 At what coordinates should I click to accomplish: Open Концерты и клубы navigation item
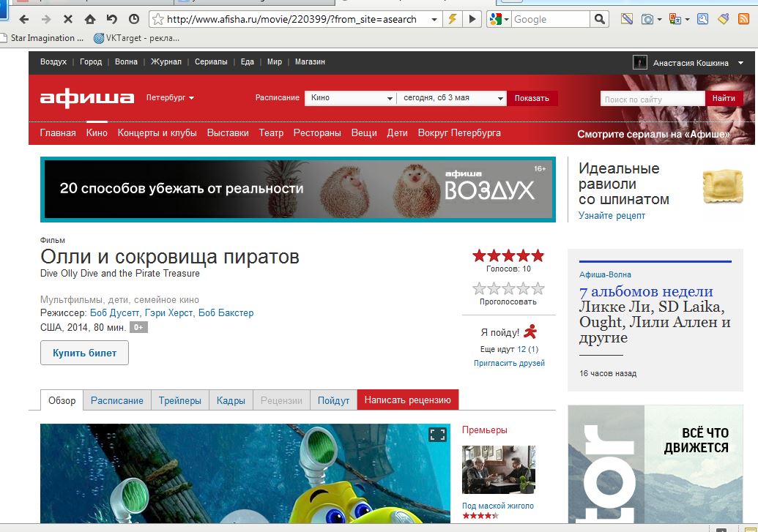157,133
